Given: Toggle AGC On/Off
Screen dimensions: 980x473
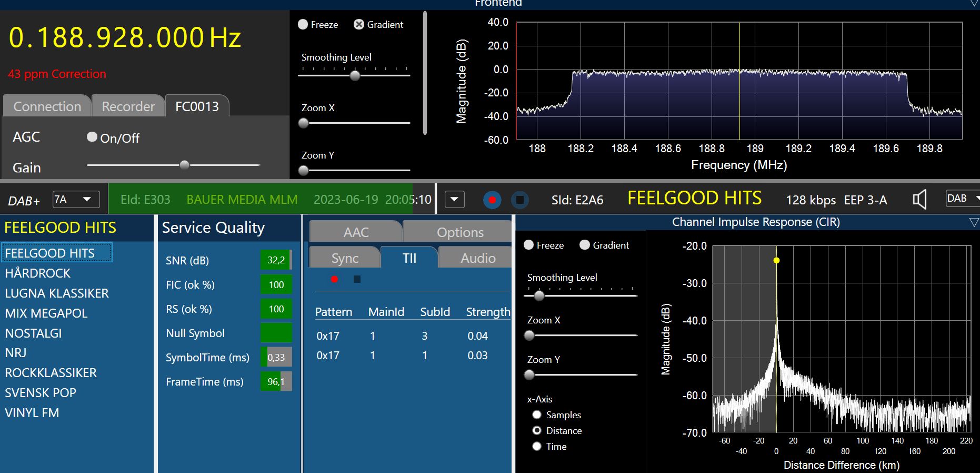Looking at the screenshot, I should click(92, 137).
